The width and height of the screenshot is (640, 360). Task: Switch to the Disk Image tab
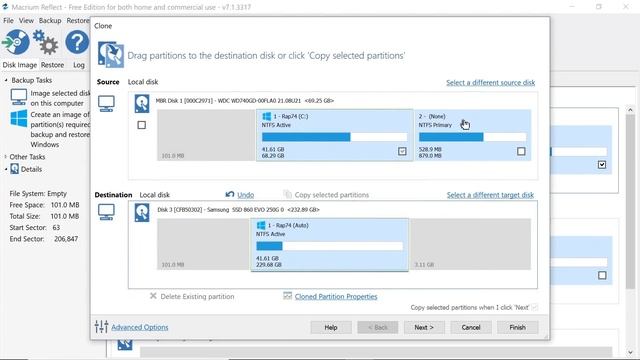click(x=20, y=65)
